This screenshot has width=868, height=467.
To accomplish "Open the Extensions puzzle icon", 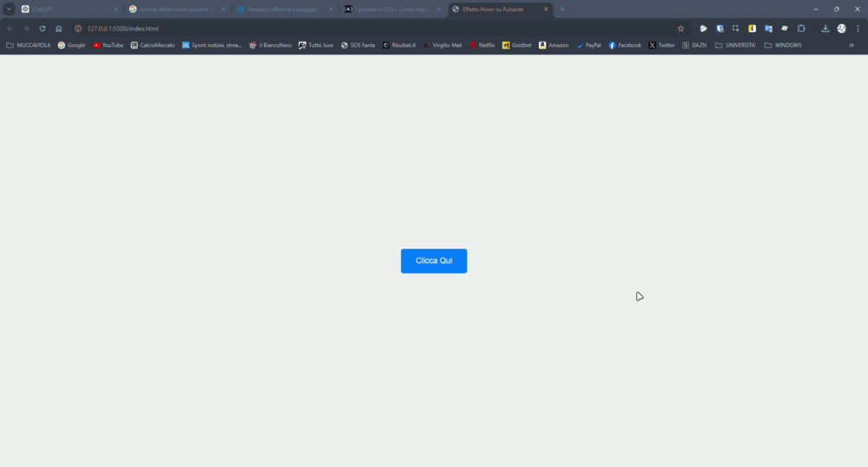I will [x=801, y=29].
